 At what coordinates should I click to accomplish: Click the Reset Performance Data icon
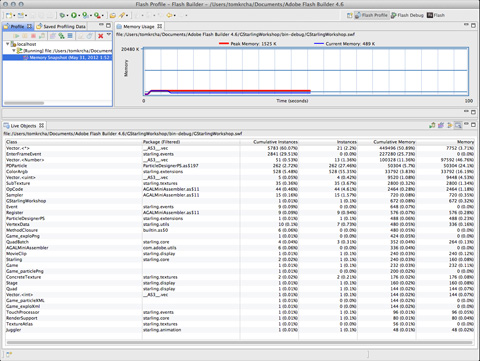click(x=81, y=36)
